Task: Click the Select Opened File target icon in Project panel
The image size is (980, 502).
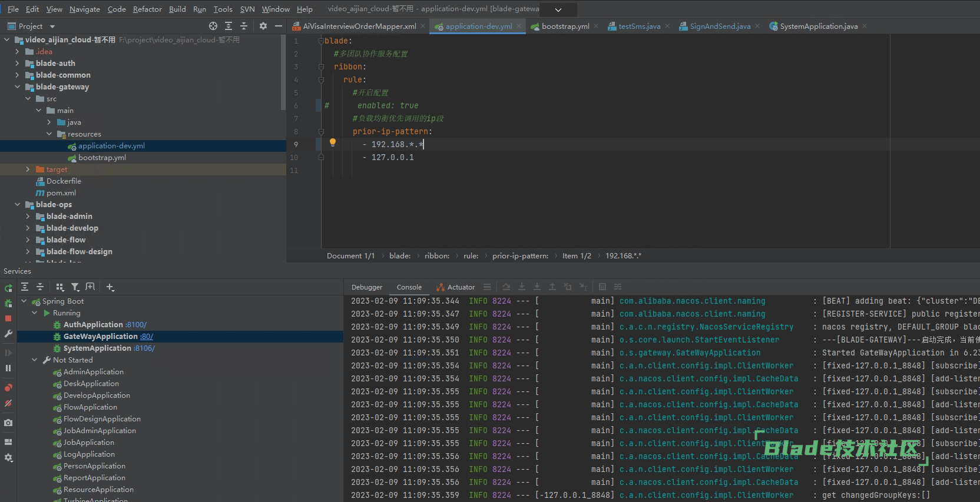Action: click(x=213, y=26)
